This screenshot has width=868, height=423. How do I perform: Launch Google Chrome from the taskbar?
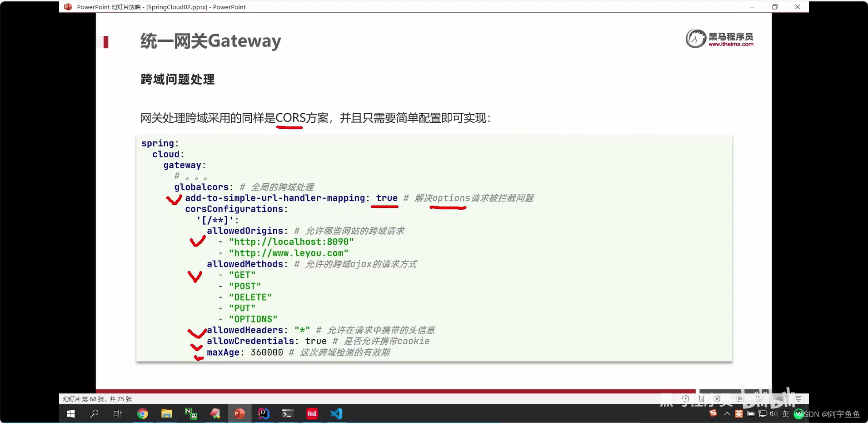[x=143, y=413]
